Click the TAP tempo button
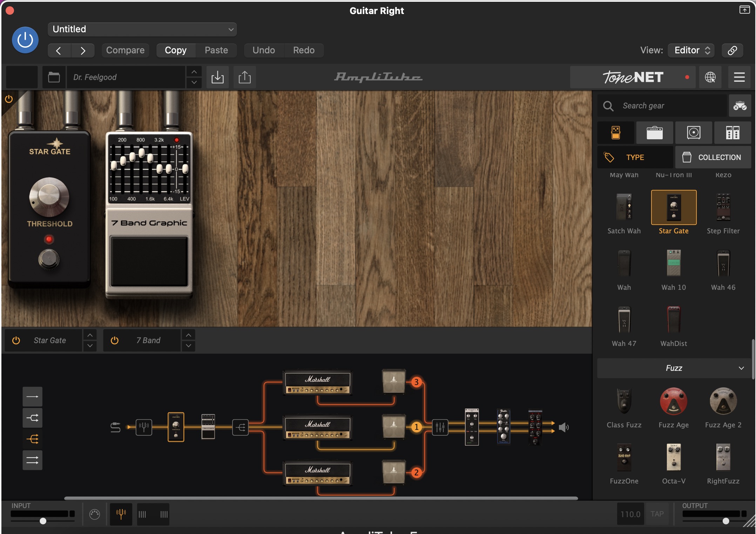This screenshot has width=756, height=534. (x=657, y=514)
